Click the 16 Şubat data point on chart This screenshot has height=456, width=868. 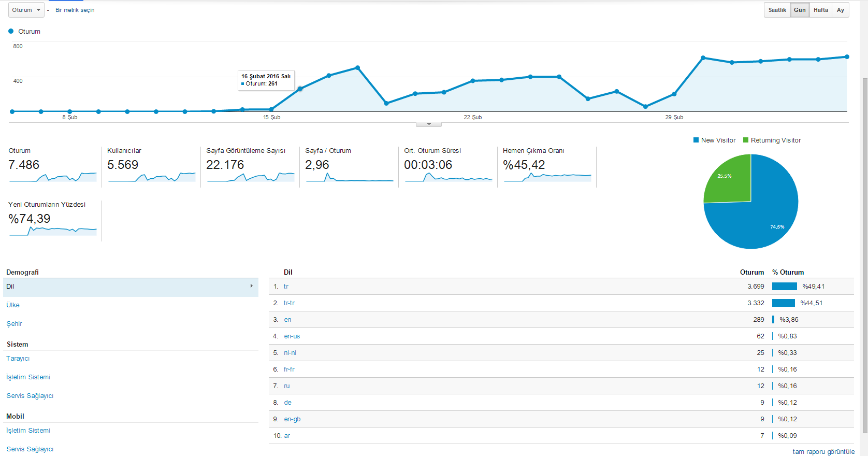coord(300,89)
